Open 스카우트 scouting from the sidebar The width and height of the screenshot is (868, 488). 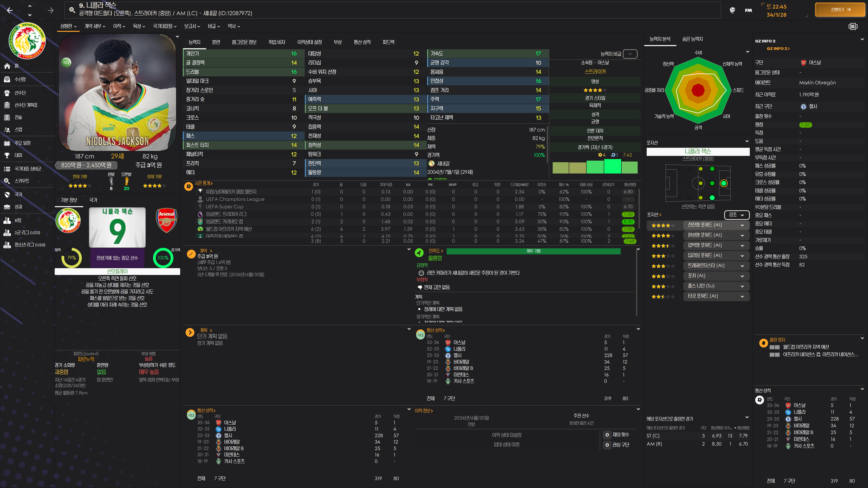tap(21, 181)
